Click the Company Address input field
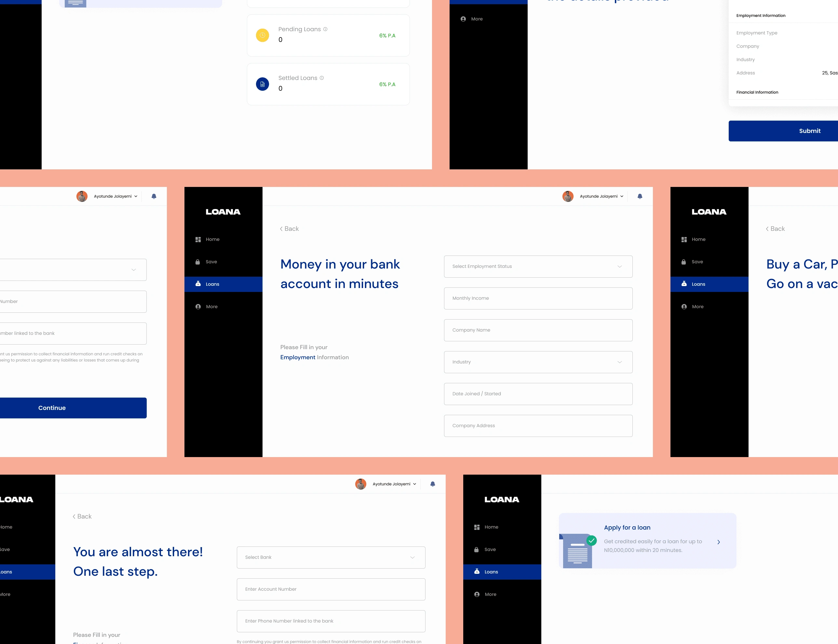The image size is (838, 644). pos(537,426)
